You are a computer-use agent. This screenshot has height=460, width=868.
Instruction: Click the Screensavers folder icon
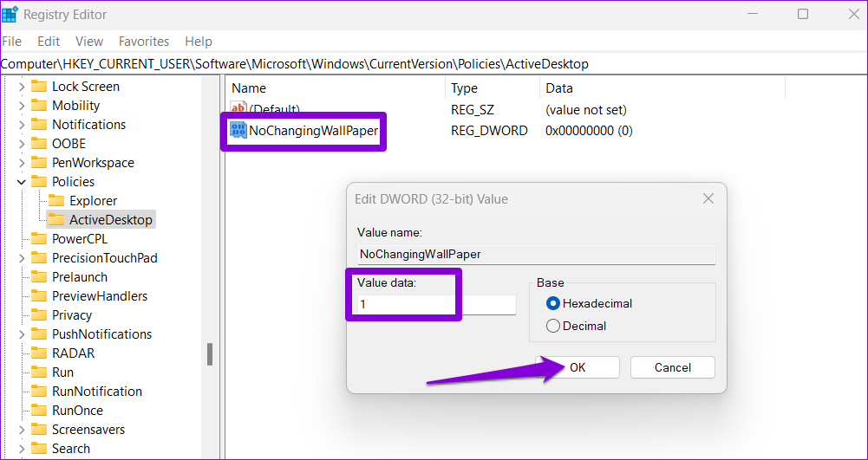[x=39, y=430]
